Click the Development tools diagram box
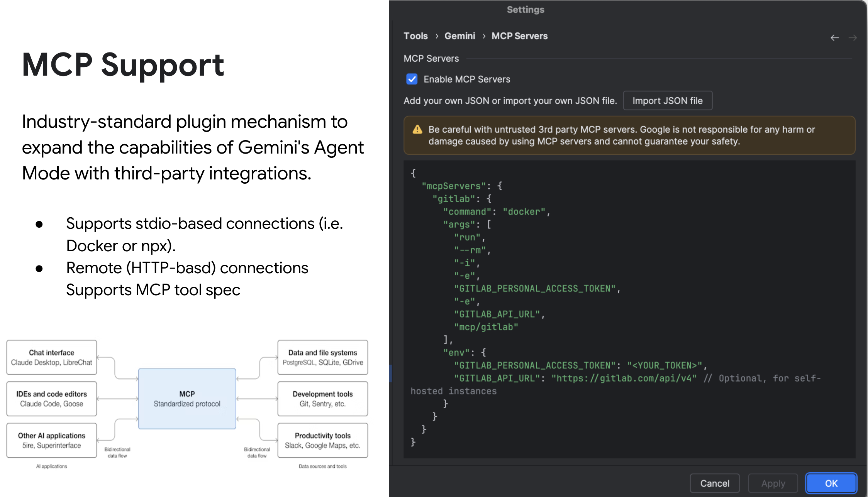The height and width of the screenshot is (497, 868). pos(322,399)
